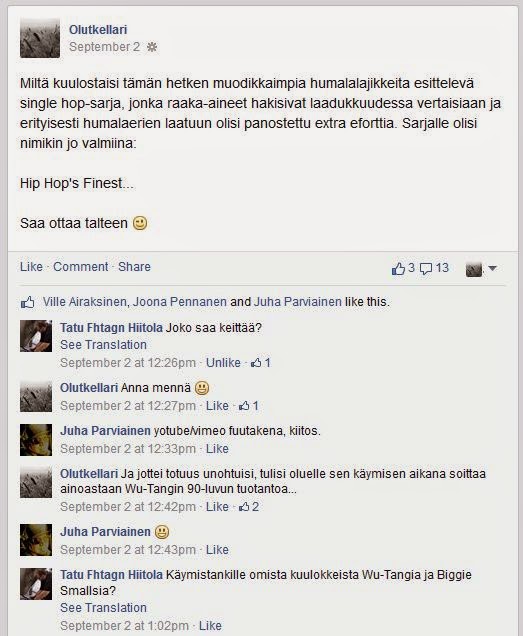Click thumbs-up icon beside Ville Airaksinen
This screenshot has height=636, width=523.
pyautogui.click(x=28, y=303)
